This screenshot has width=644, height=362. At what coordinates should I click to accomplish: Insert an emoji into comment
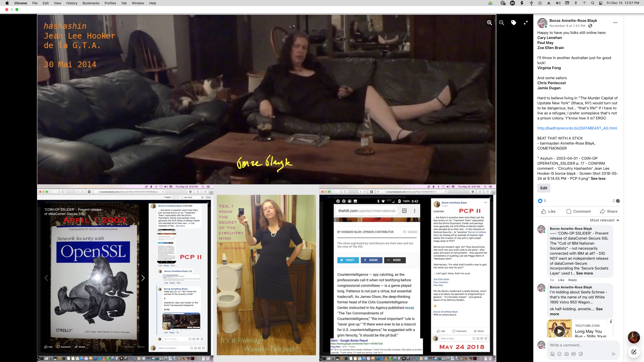pyautogui.click(x=559, y=354)
